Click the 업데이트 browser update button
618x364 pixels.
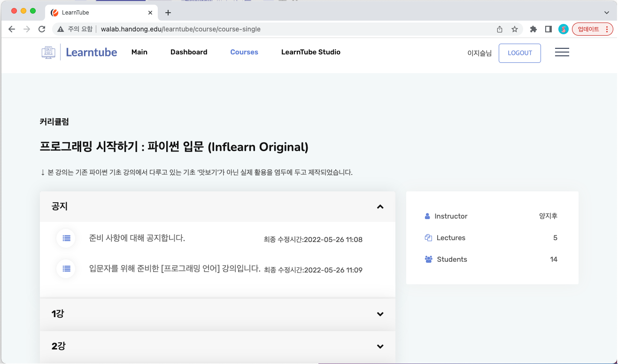click(x=592, y=29)
